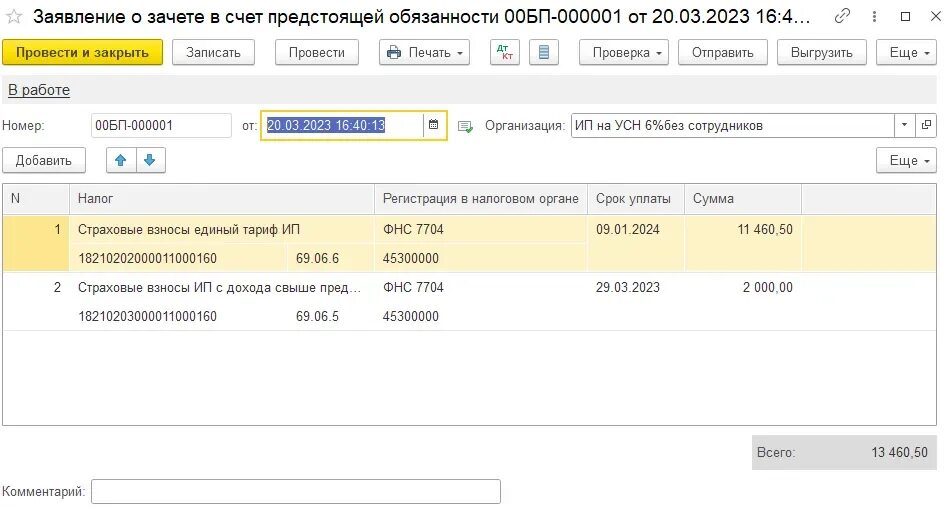Open the В работе status link
Screen dimensions: 948x509
(x=39, y=90)
